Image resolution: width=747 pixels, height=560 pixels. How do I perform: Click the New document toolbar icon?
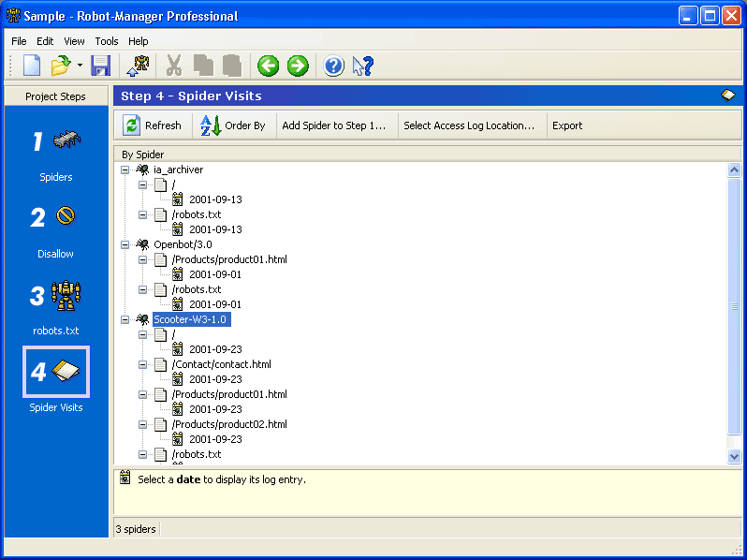click(32, 66)
